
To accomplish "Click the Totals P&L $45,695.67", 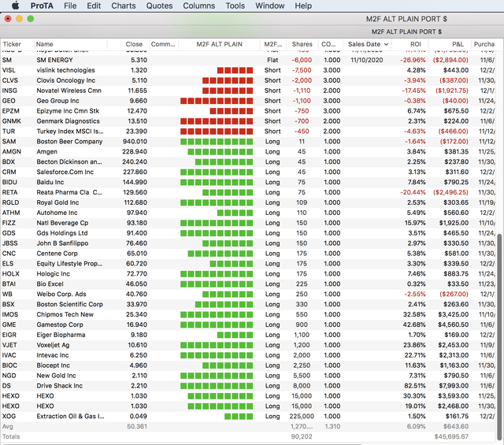I will [x=451, y=436].
